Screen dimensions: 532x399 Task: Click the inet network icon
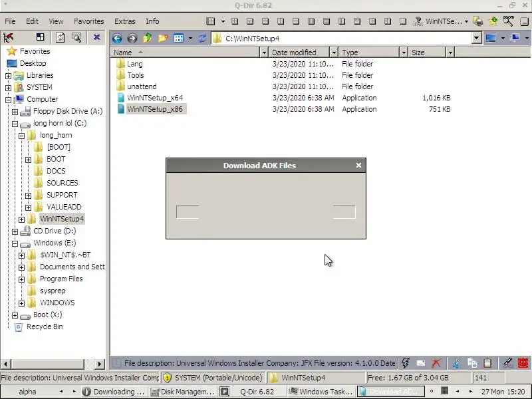418,21
